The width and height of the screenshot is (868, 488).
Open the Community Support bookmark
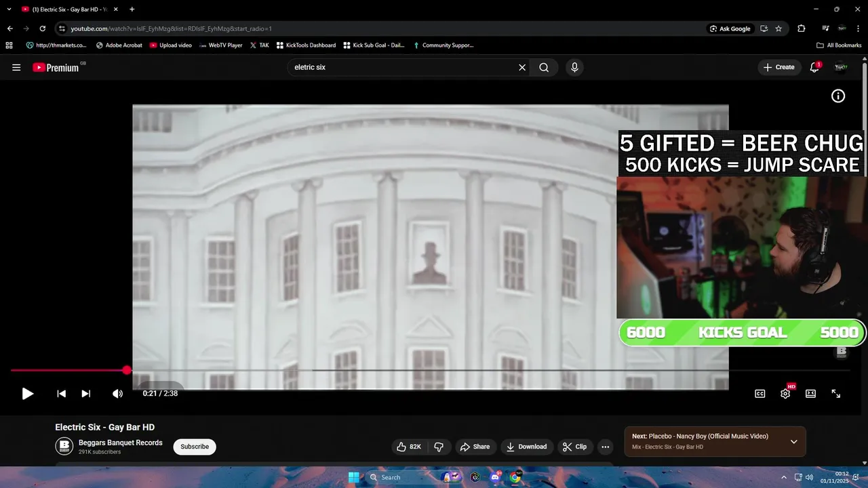coord(443,45)
